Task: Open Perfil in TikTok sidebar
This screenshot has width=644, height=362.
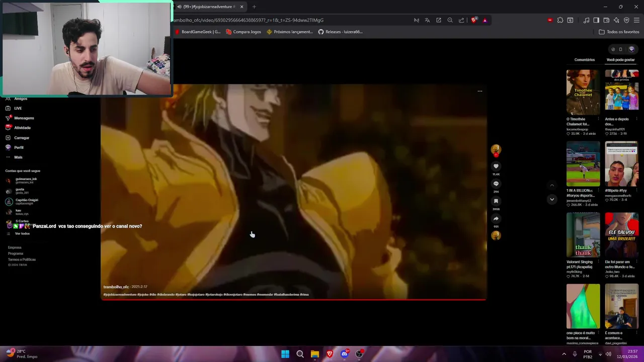Action: [x=14, y=147]
